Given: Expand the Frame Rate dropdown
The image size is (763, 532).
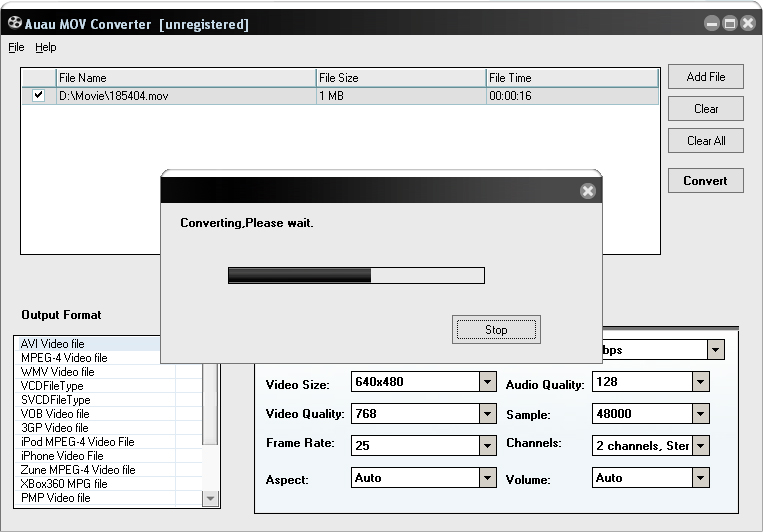Looking at the screenshot, I should (487, 445).
